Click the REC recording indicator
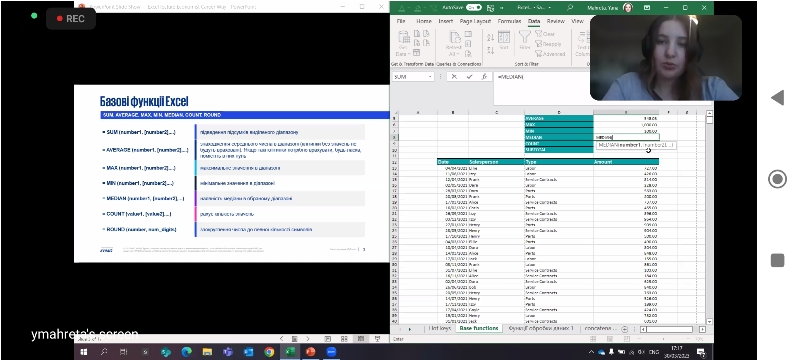 [70, 18]
